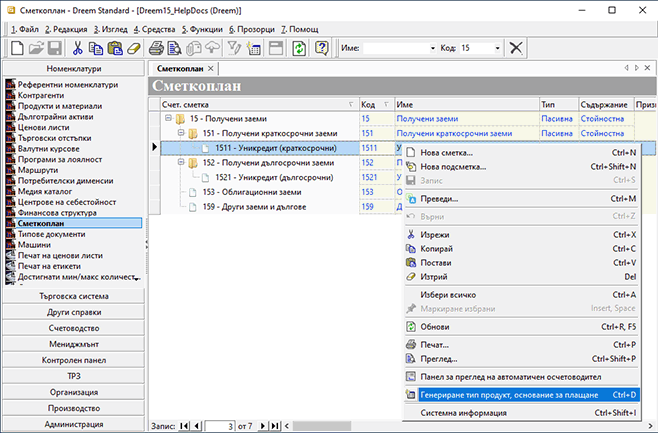Click the Print toolbar icon

[x=156, y=48]
